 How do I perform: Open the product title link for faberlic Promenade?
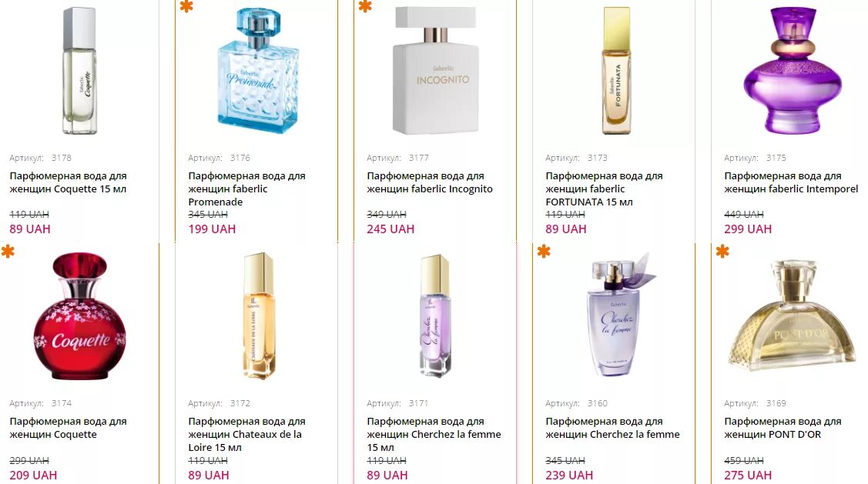pyautogui.click(x=246, y=189)
